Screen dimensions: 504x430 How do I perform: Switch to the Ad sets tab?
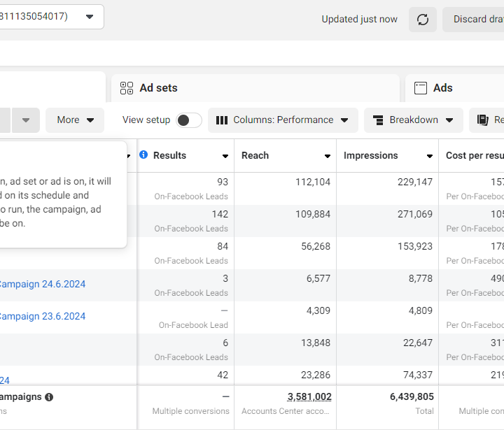tap(158, 88)
